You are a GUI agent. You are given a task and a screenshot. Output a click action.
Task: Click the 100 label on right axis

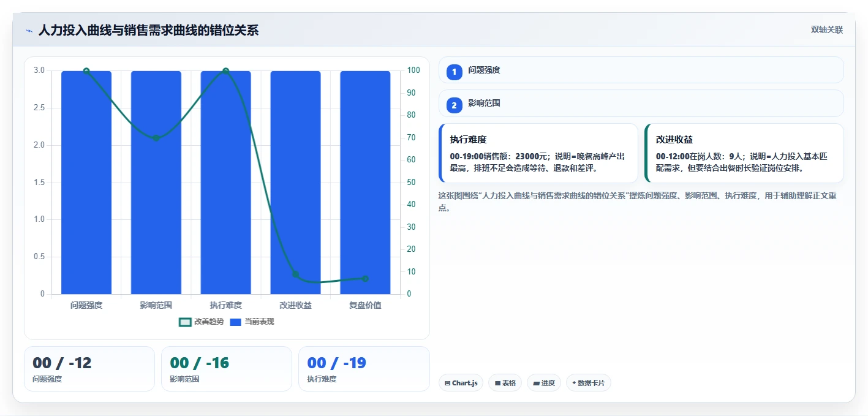(x=414, y=70)
